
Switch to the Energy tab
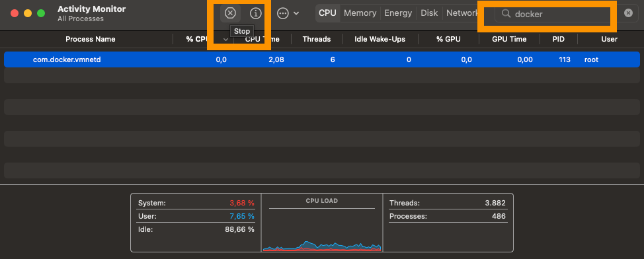(397, 13)
